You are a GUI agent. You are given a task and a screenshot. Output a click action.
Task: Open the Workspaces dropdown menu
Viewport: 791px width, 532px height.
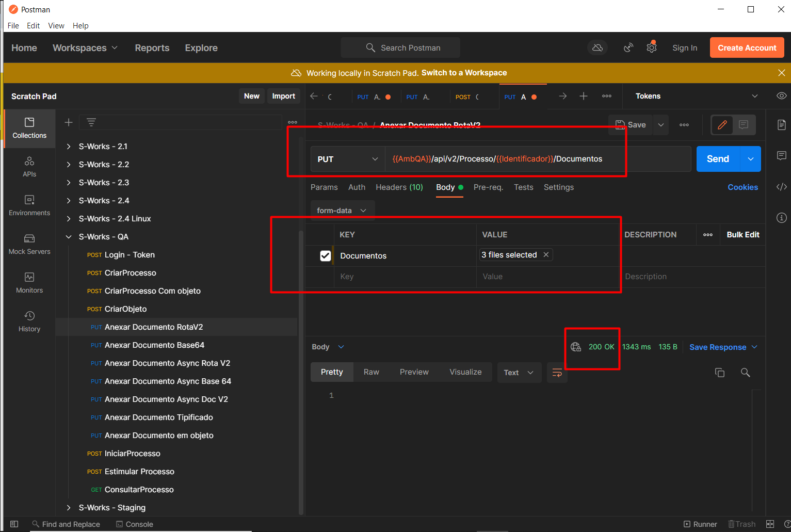pyautogui.click(x=85, y=48)
